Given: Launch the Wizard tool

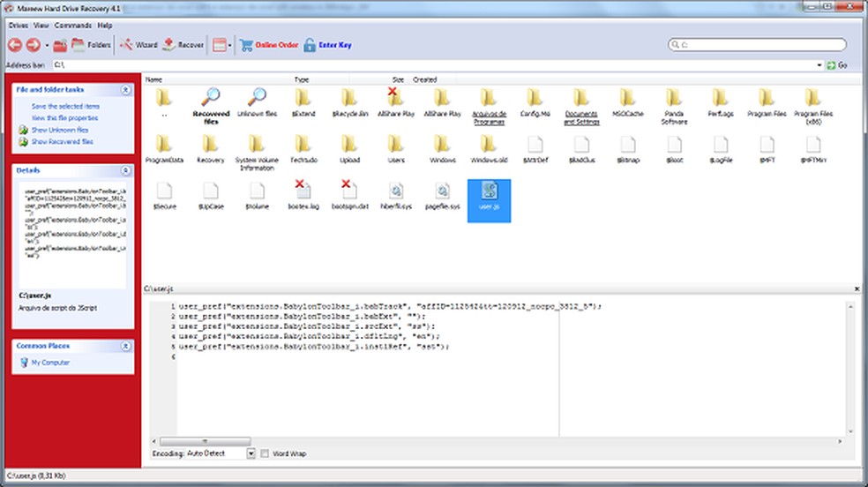Looking at the screenshot, I should [139, 45].
